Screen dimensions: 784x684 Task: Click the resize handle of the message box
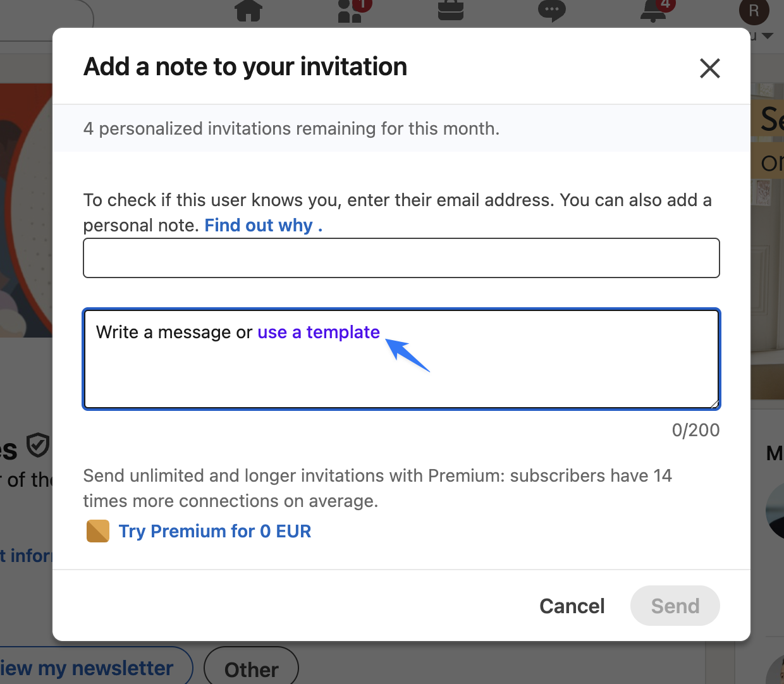tap(715, 404)
